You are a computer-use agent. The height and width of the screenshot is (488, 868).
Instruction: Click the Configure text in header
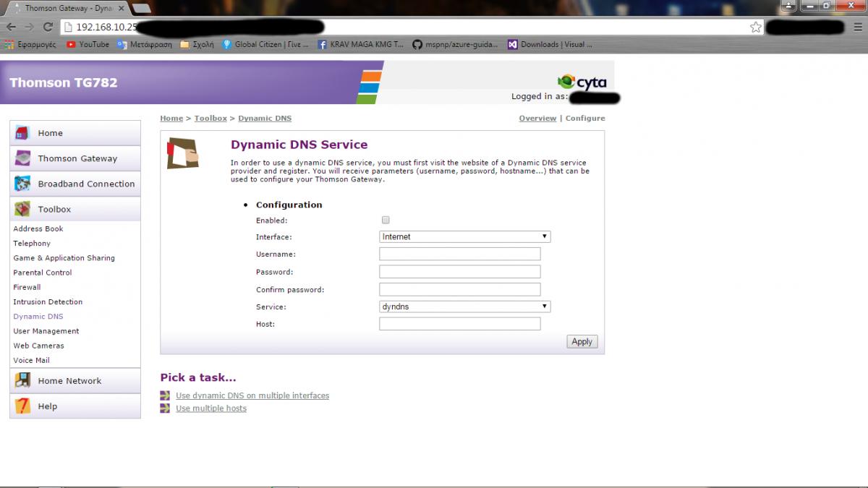585,118
